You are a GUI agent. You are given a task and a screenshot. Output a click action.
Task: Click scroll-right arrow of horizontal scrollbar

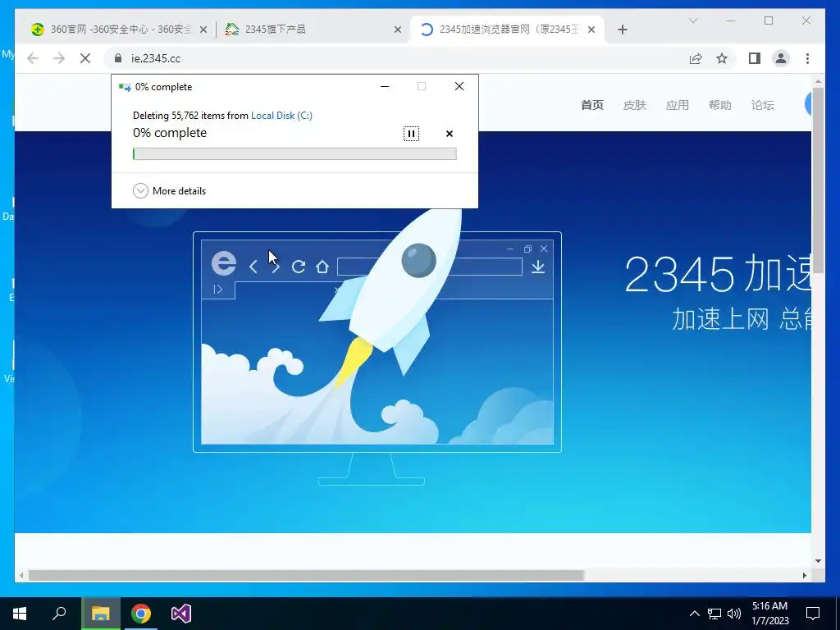(805, 575)
